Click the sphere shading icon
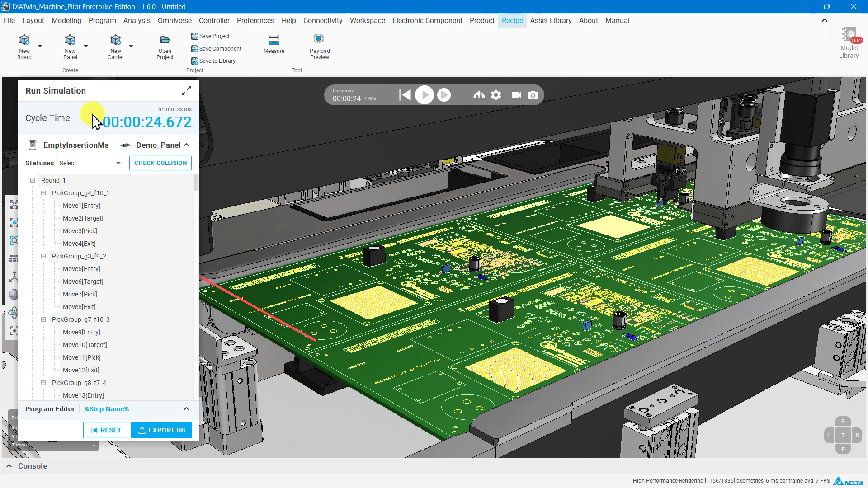Screen dimensions: 868x488 pyautogui.click(x=14, y=295)
